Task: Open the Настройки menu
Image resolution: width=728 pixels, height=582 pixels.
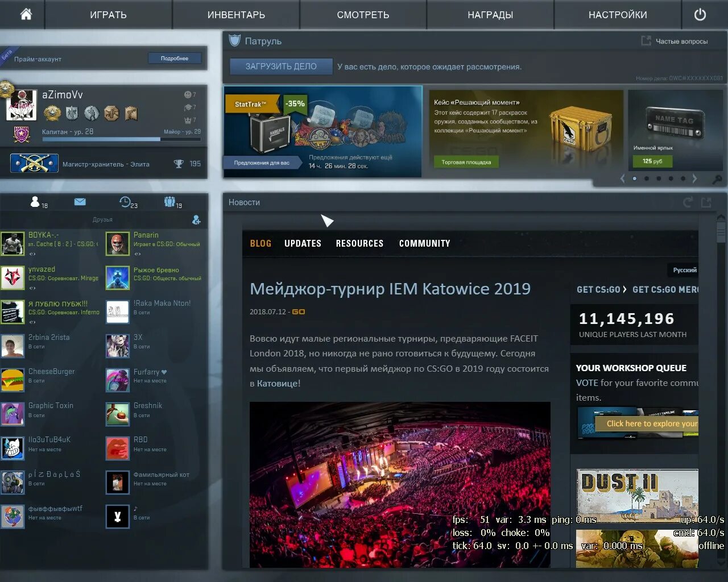Action: (x=618, y=15)
